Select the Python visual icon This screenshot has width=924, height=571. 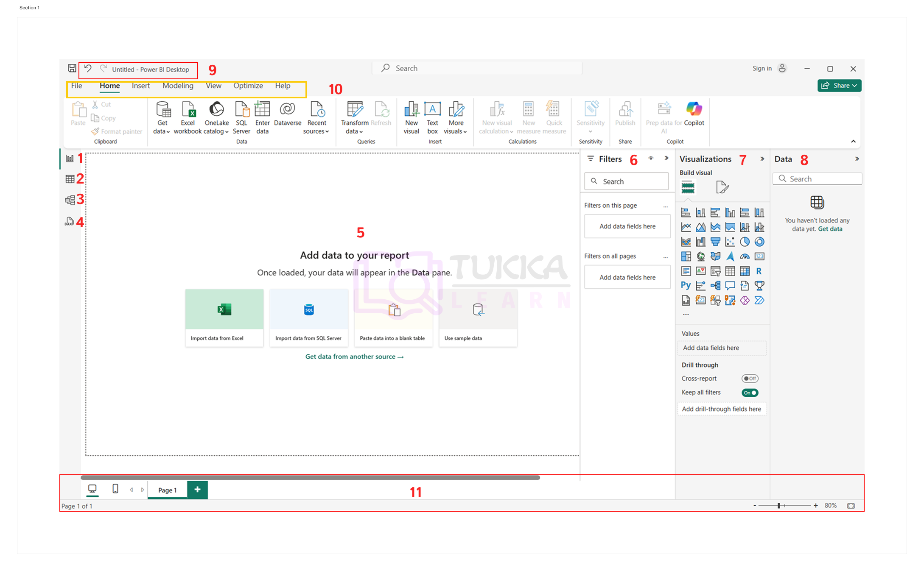(x=686, y=285)
